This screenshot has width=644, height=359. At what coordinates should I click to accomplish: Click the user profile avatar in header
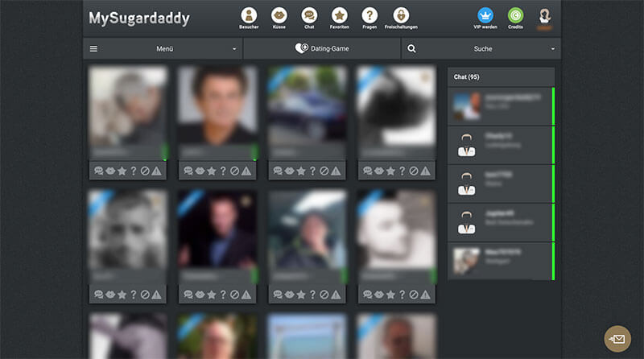coord(545,15)
